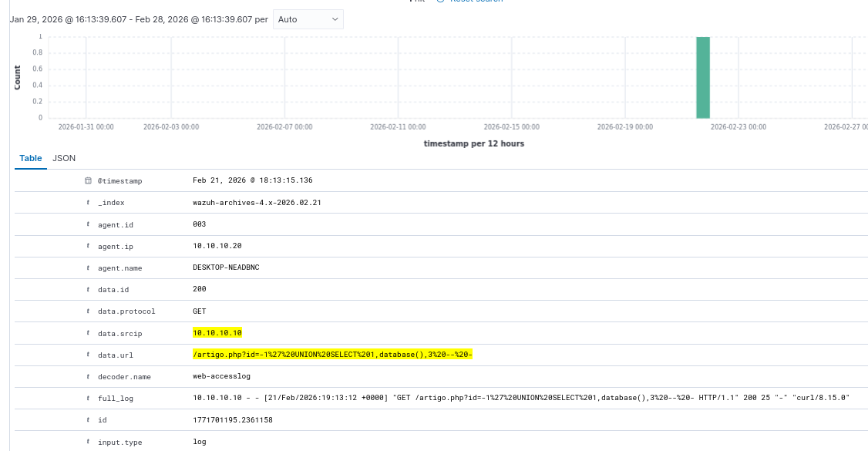Click the input.type value log
Viewport: 868px width, 451px height.
tap(200, 442)
